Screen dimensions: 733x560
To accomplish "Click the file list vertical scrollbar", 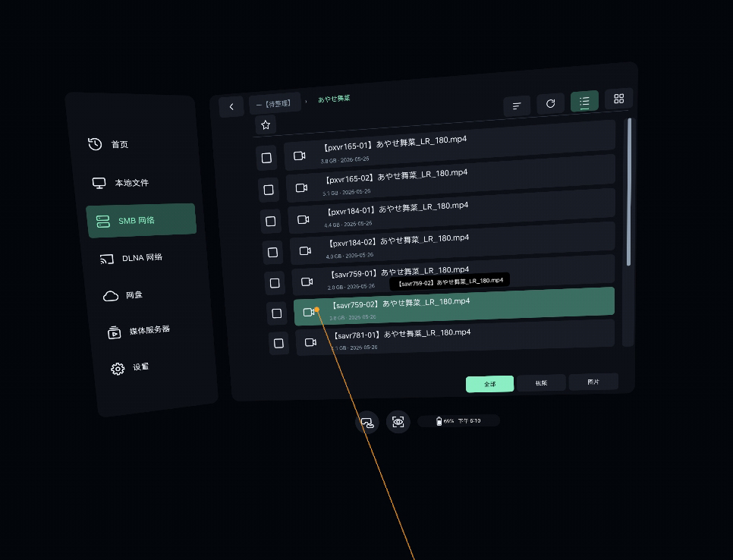I will click(x=629, y=192).
